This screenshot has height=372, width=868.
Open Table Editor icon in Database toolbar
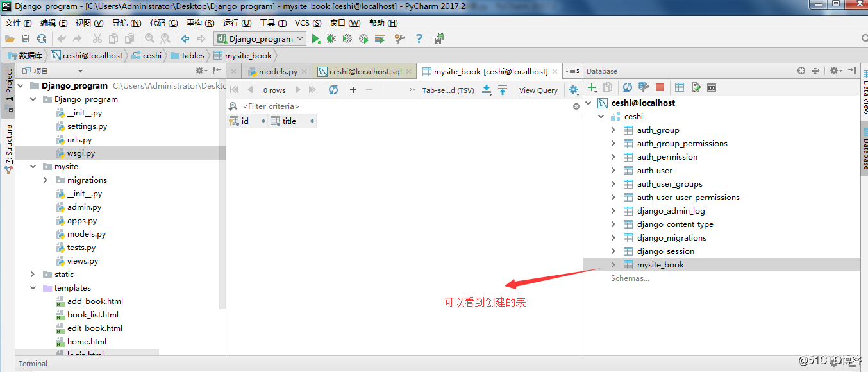(680, 87)
